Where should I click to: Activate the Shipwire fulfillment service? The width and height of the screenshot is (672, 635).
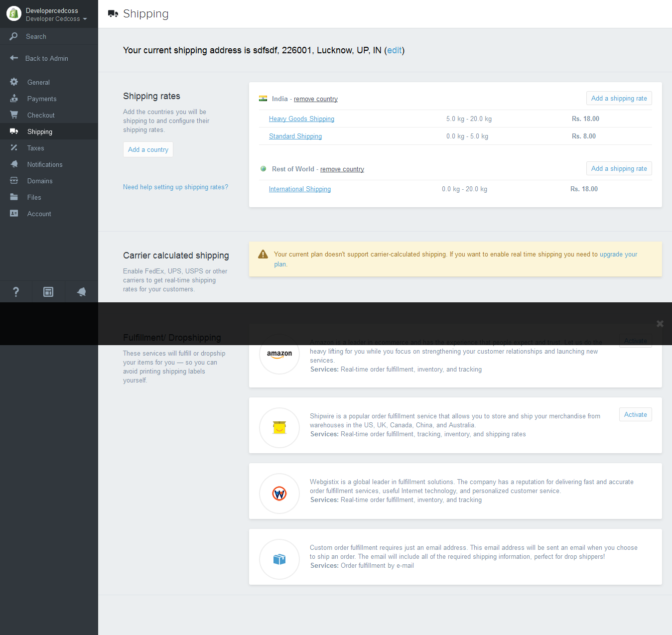[635, 414]
